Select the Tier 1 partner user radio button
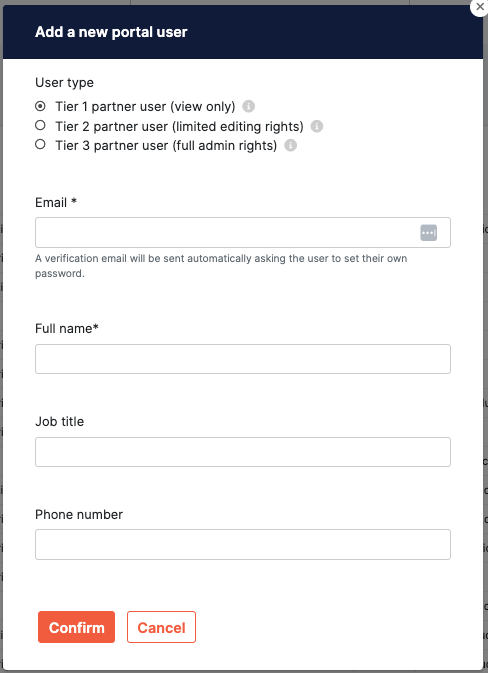Screen dimensions: 488x673 40,106
